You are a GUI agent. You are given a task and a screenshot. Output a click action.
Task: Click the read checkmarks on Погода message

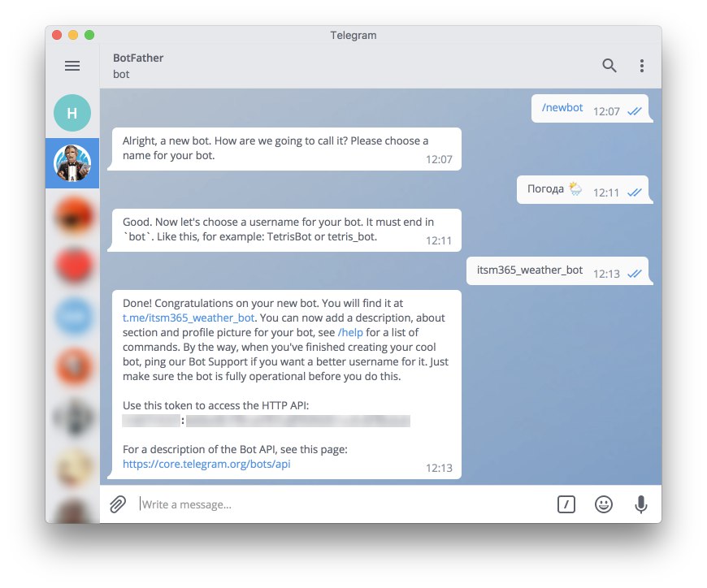click(635, 192)
